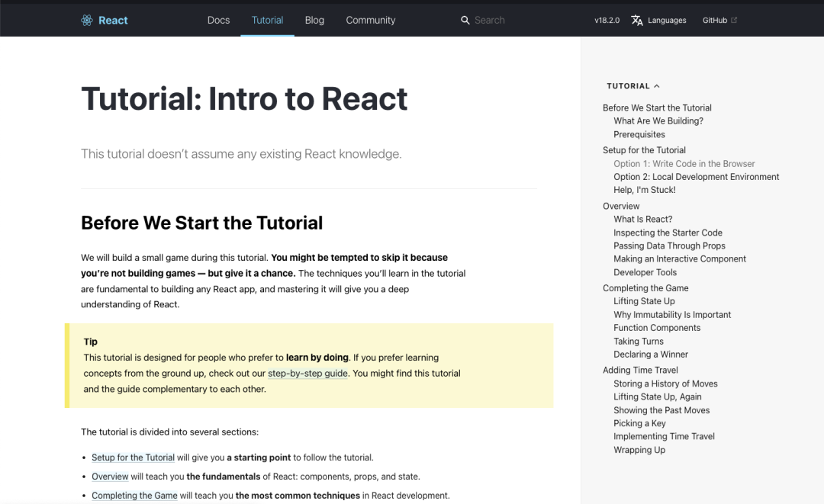Open Inspecting the Starter Code
The width and height of the screenshot is (824, 504).
pyautogui.click(x=668, y=233)
